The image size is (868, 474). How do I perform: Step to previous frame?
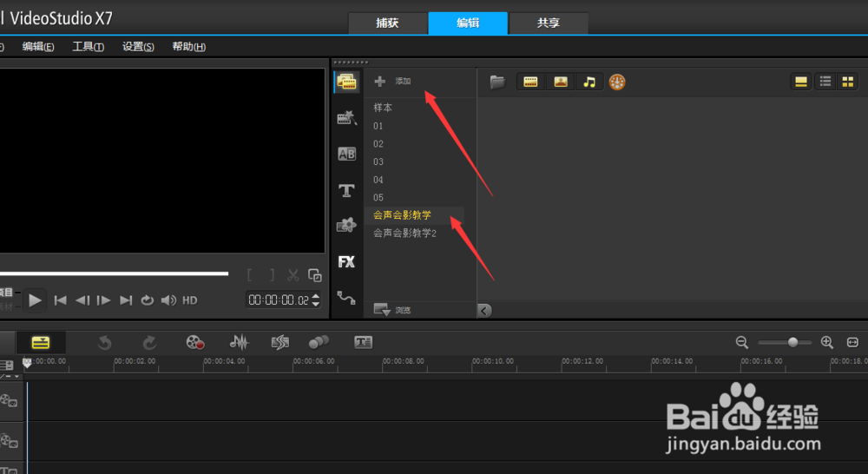pos(82,300)
